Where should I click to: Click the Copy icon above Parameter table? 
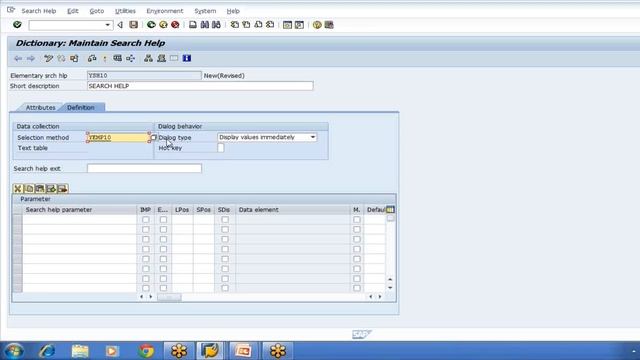pos(29,189)
